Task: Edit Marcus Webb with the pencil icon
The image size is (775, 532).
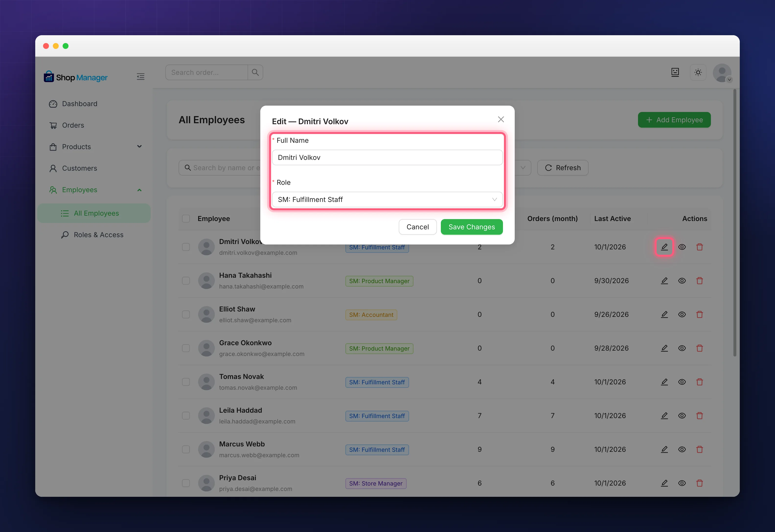Action: coord(664,449)
